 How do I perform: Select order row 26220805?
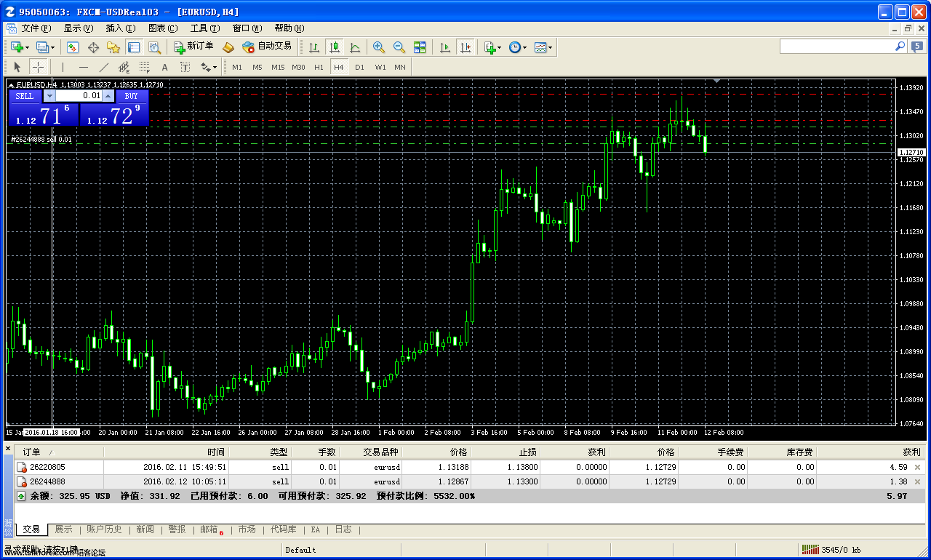[469, 467]
